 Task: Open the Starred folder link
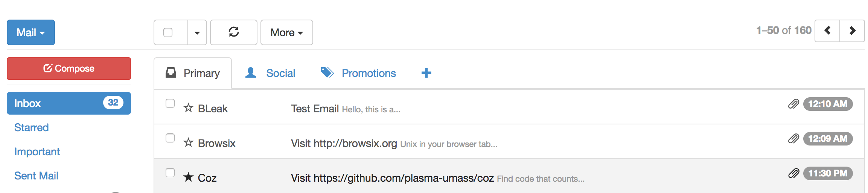(x=31, y=127)
